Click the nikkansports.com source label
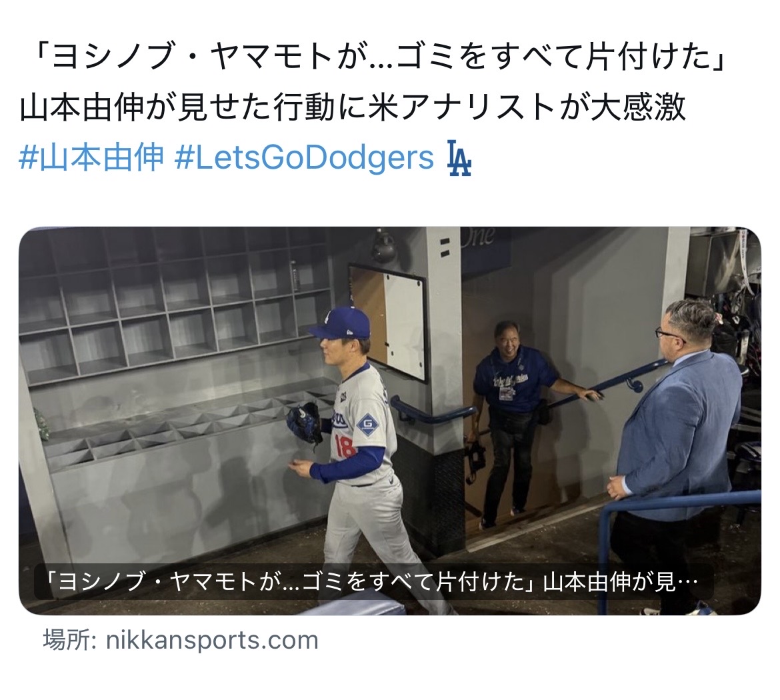780x700 pixels. (181, 640)
